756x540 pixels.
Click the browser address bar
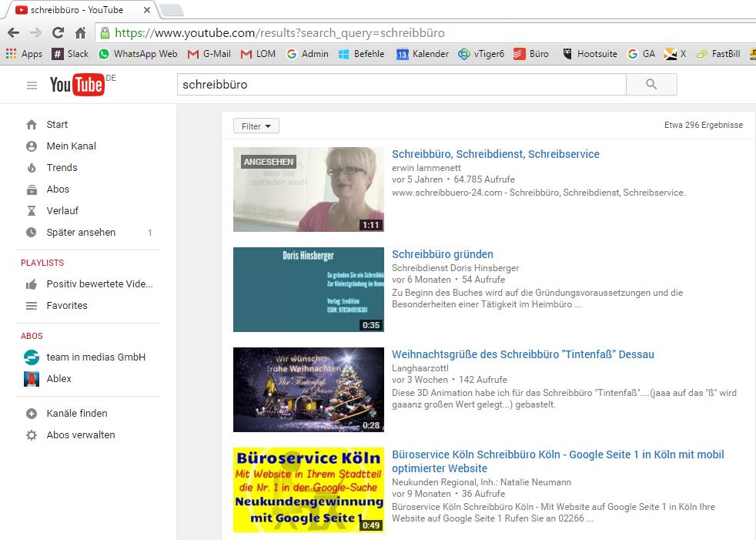click(x=424, y=33)
